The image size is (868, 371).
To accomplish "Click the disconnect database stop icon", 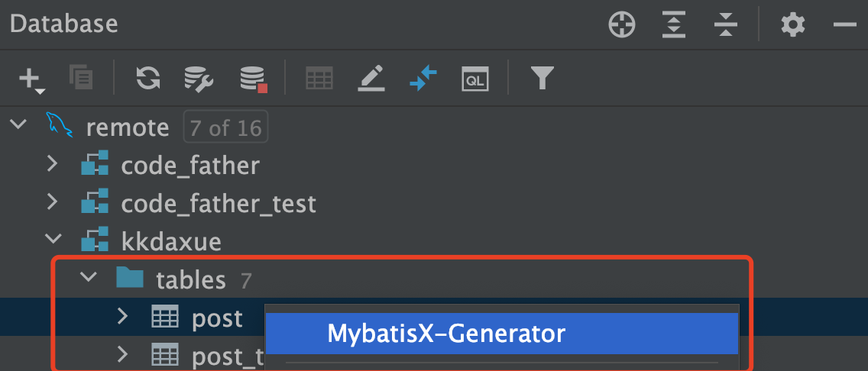I will click(x=253, y=78).
